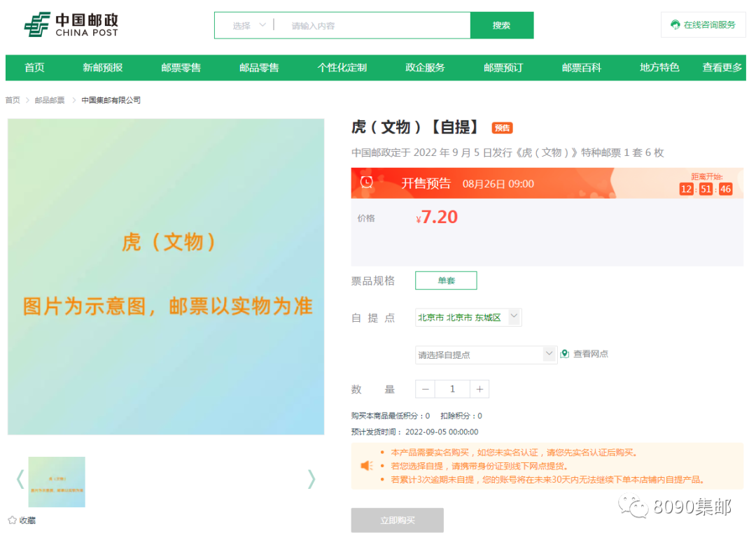The image size is (756, 540).
Task: Click the previous thumbnail left arrow
Action: [x=20, y=479]
